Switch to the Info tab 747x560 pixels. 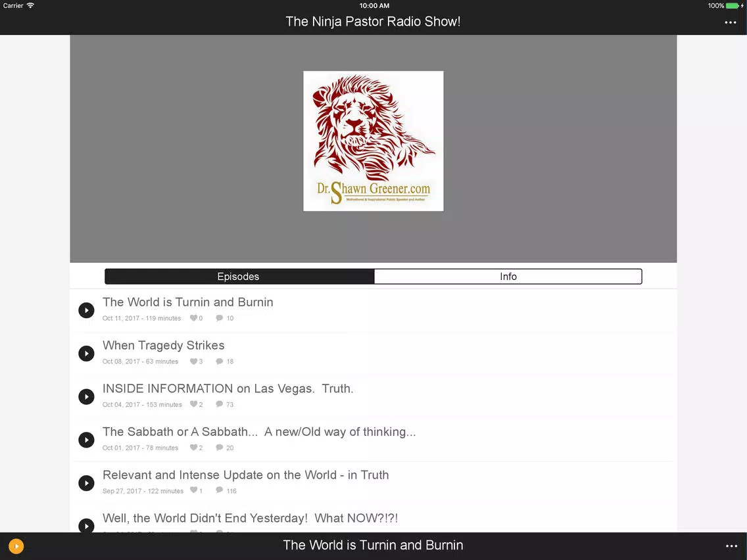(x=508, y=277)
